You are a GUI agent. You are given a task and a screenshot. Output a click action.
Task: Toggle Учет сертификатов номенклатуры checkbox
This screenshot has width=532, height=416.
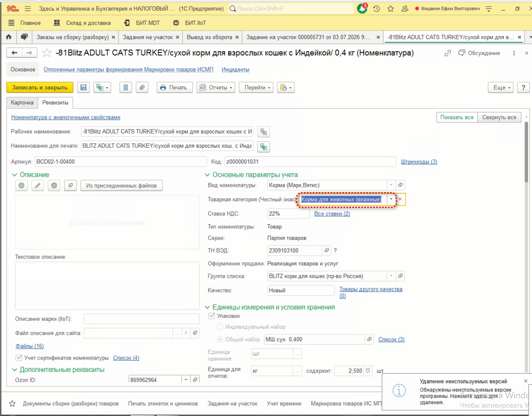point(19,358)
